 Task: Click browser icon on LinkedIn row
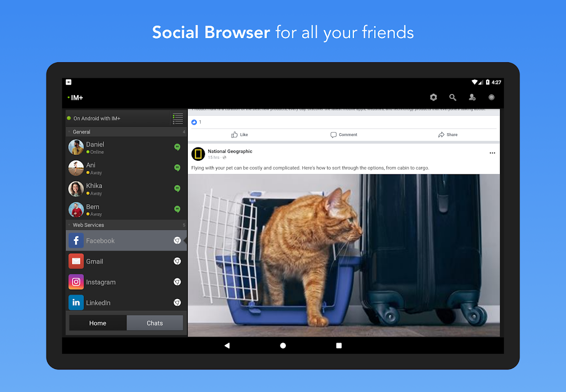pos(177,302)
